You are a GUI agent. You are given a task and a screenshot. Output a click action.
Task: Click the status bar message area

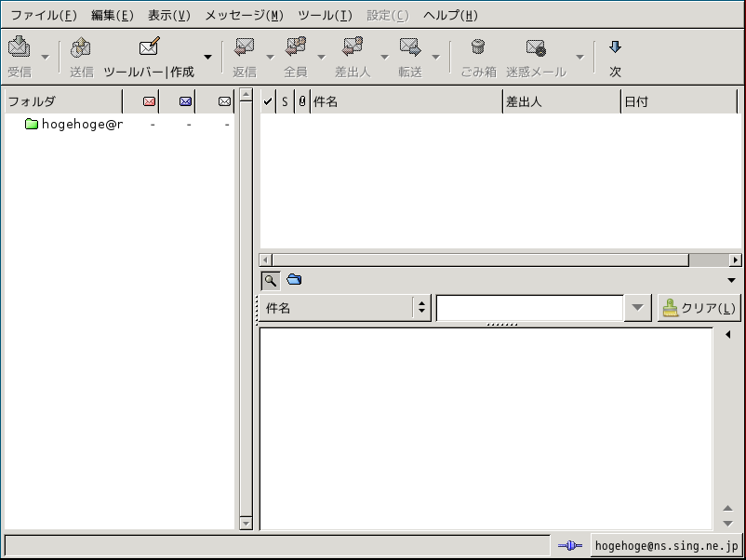tap(277, 545)
